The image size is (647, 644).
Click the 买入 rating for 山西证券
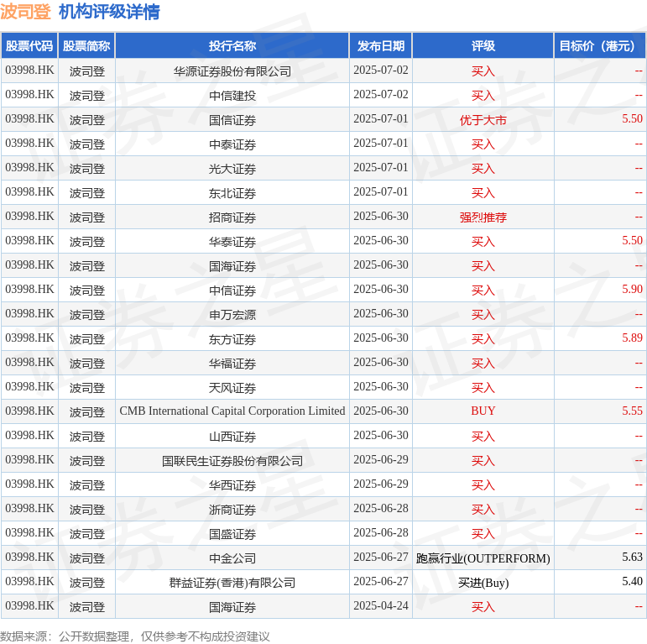point(483,437)
